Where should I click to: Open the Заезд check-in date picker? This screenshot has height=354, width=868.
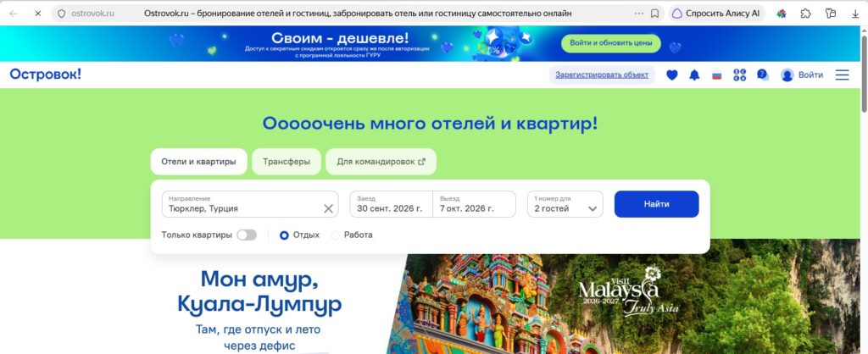(392, 204)
